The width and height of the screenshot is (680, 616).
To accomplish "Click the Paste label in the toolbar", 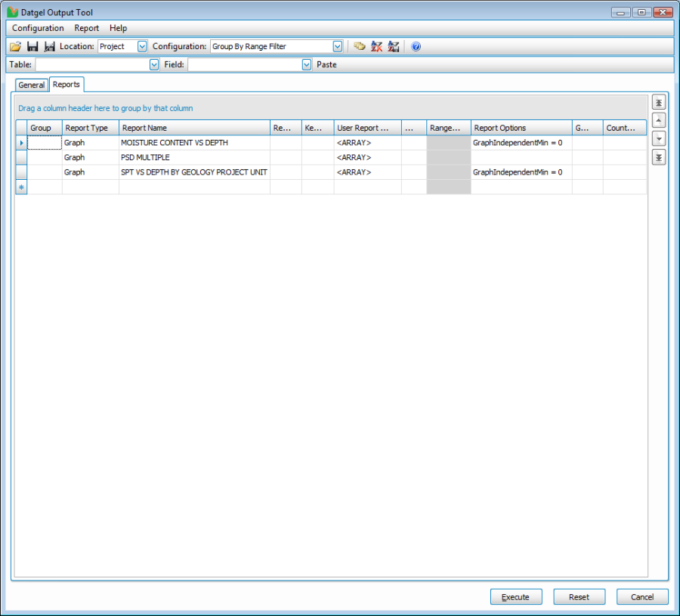I will click(326, 65).
